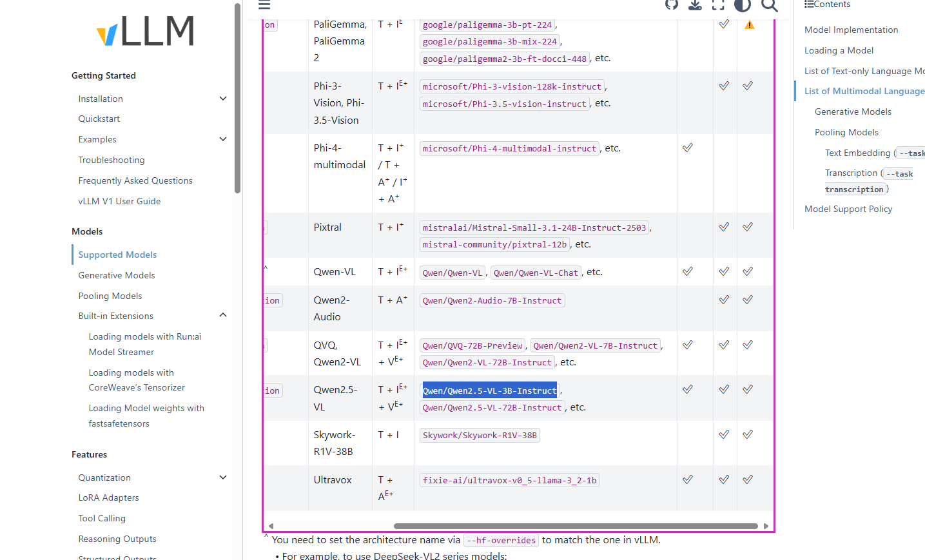Open the GitHub repository icon
The image size is (925, 560).
pos(672,5)
